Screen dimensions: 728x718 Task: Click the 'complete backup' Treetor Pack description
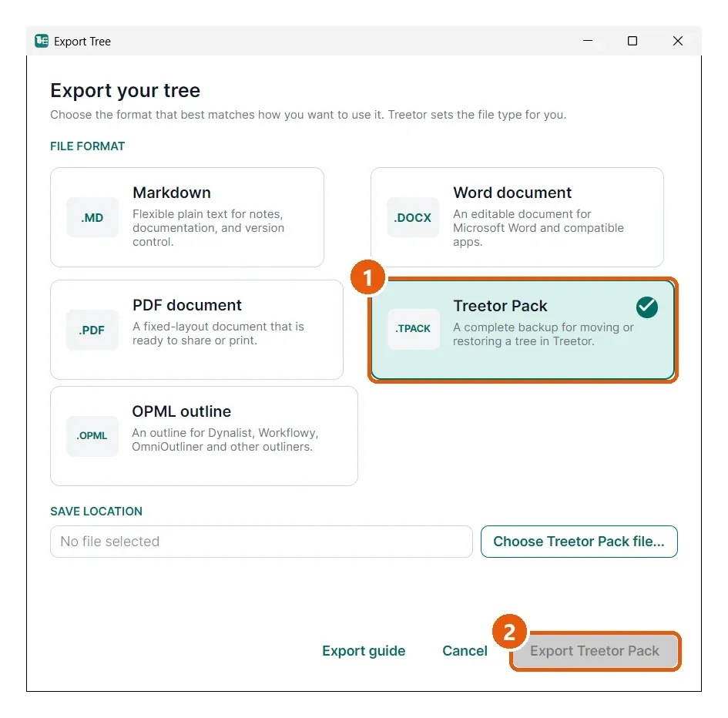pyautogui.click(x=543, y=334)
